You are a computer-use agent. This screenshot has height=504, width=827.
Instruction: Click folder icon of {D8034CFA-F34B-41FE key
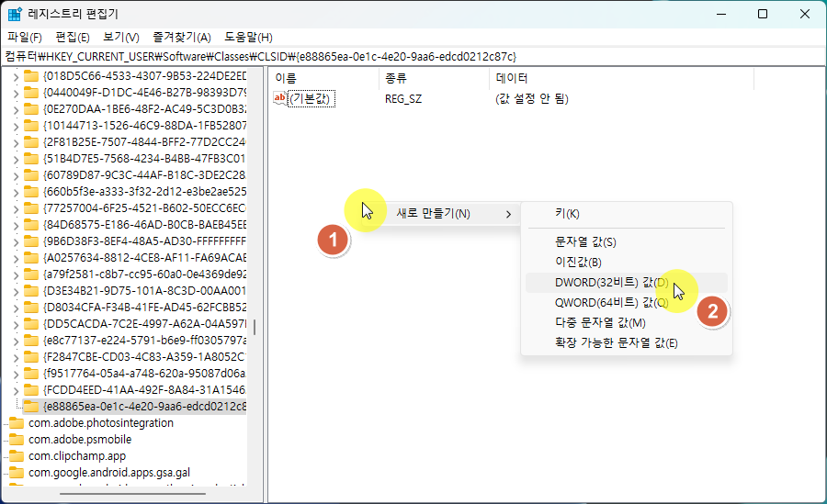pos(31,308)
